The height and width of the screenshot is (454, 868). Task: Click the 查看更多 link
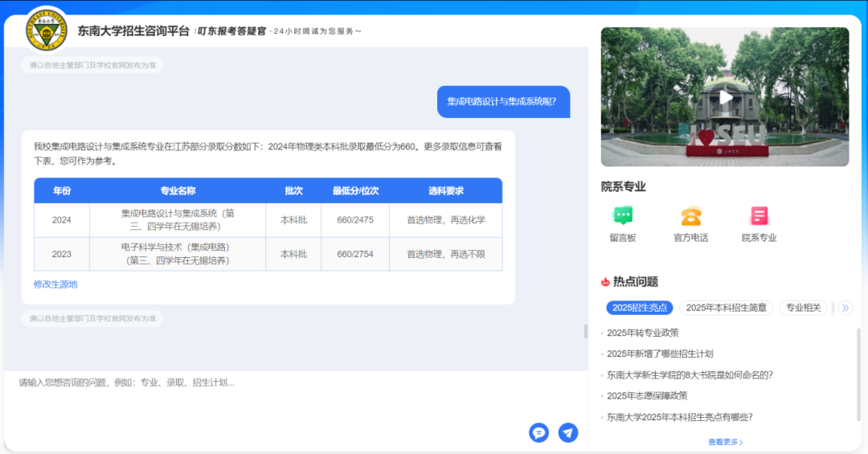pos(725,442)
